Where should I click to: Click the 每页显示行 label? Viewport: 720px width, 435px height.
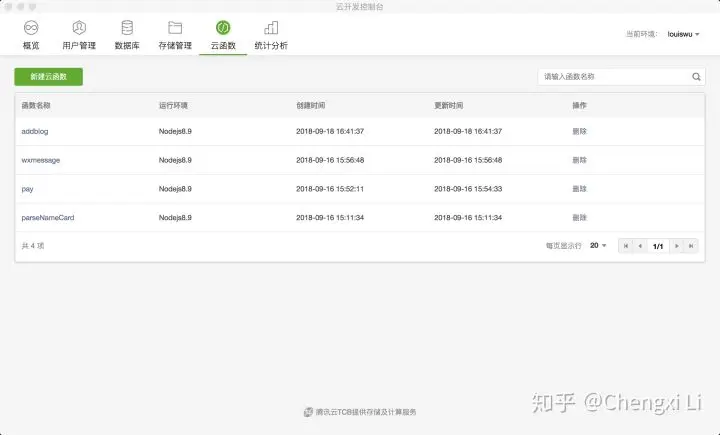point(563,246)
